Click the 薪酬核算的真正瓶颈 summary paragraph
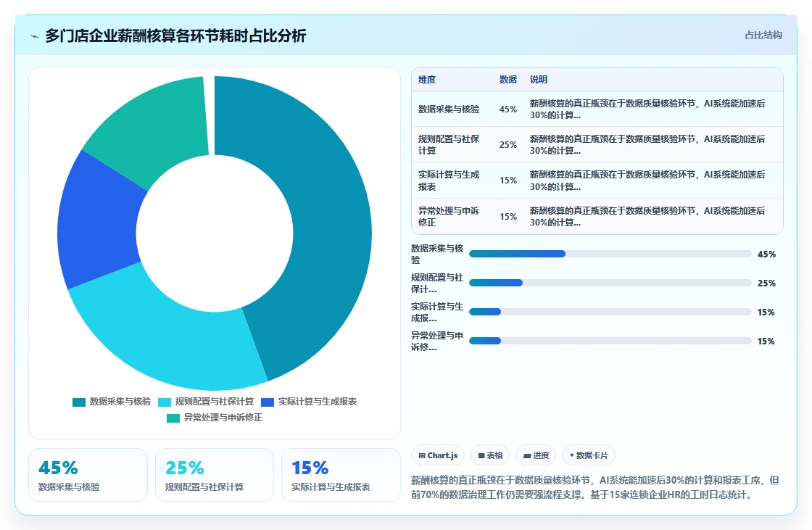The height and width of the screenshot is (530, 812). (x=595, y=487)
